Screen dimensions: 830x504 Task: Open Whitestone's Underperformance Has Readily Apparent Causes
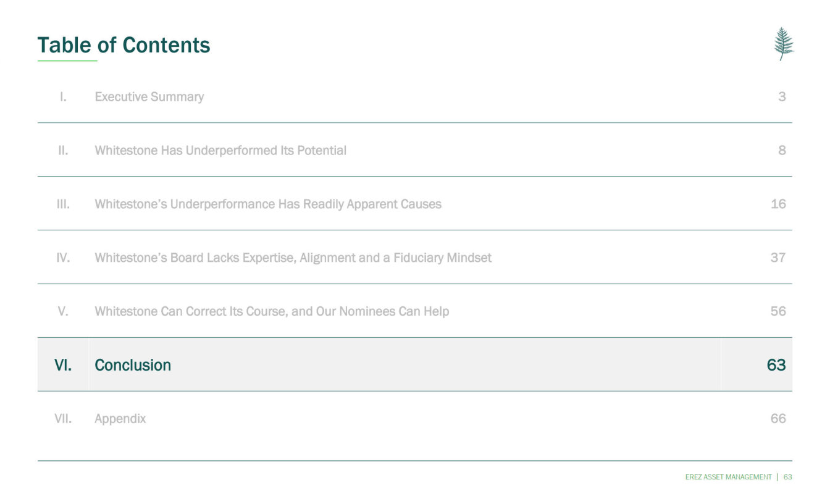pyautogui.click(x=268, y=204)
